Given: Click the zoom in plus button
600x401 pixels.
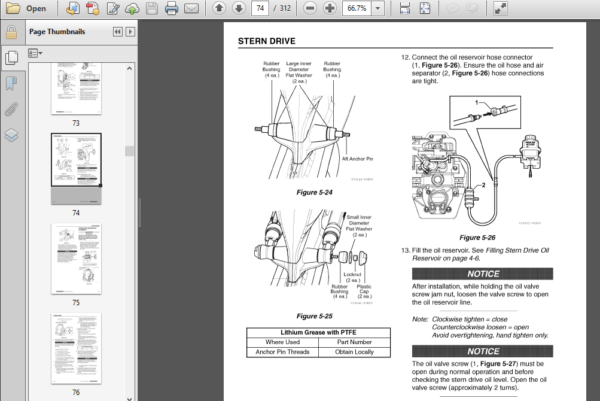Looking at the screenshot, I should tap(329, 8).
